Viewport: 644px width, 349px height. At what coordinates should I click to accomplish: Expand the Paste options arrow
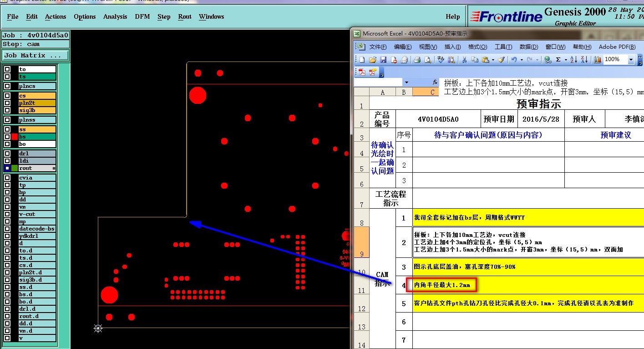(493, 60)
